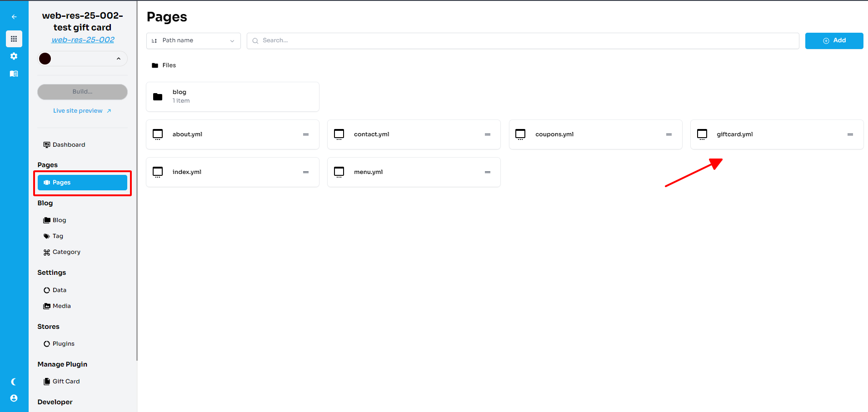868x412 pixels.
Task: Toggle dark mode moon icon
Action: click(x=14, y=382)
